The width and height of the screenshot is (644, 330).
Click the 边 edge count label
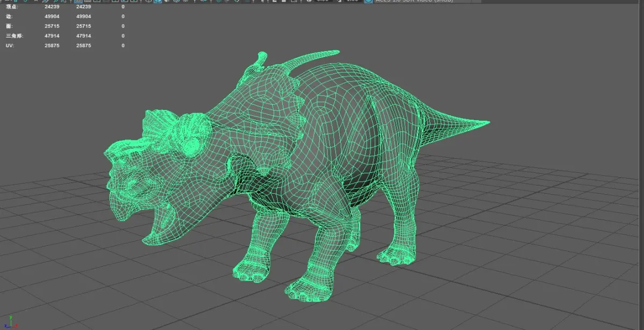9,17
